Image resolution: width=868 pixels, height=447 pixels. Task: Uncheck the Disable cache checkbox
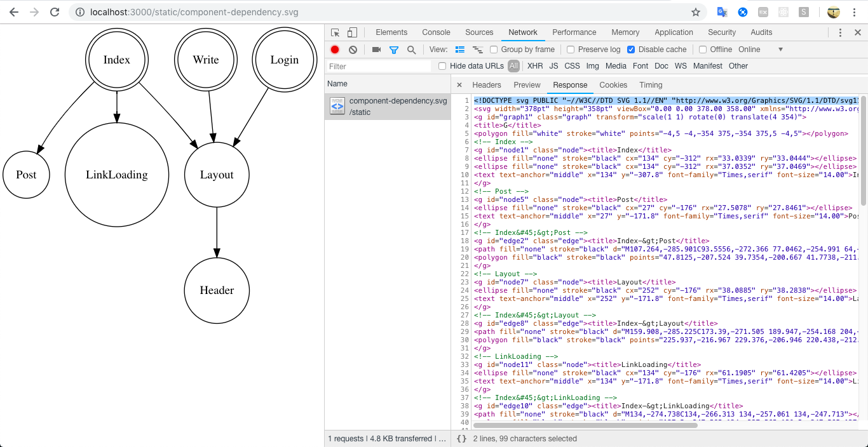[631, 50]
